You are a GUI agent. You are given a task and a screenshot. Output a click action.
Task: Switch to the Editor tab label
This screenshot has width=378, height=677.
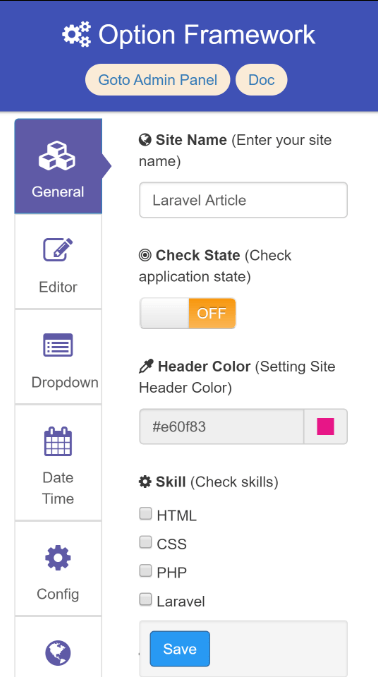click(58, 287)
